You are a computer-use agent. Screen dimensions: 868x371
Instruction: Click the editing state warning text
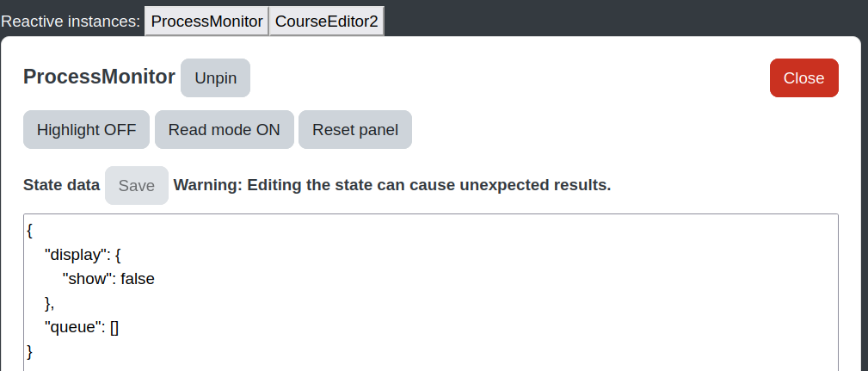pos(392,185)
